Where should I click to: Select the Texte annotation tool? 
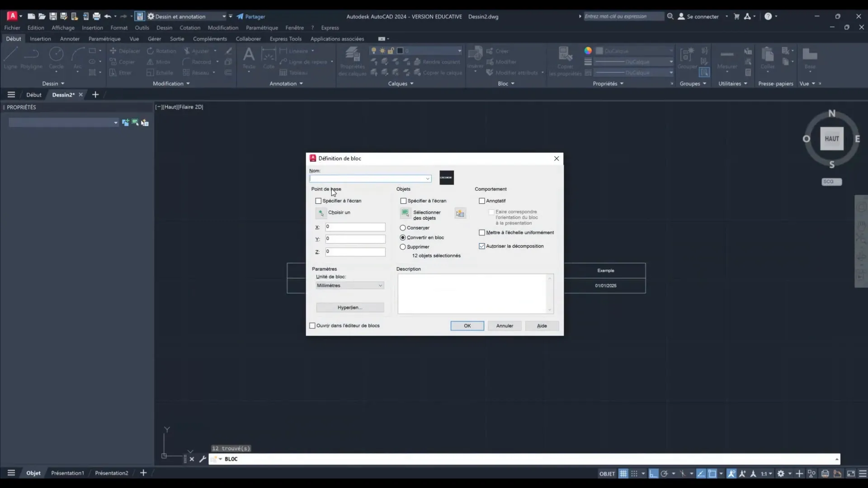pyautogui.click(x=249, y=58)
